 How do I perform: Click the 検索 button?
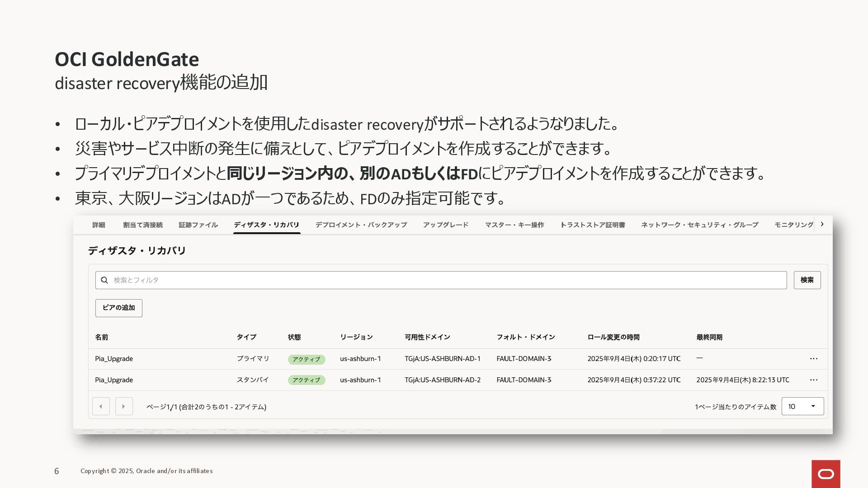pyautogui.click(x=807, y=280)
